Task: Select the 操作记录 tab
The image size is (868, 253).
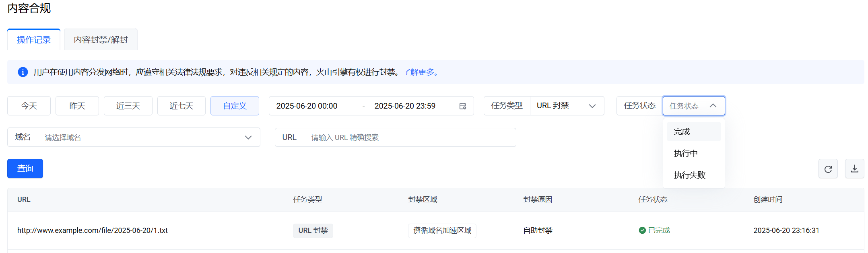Action: tap(34, 40)
